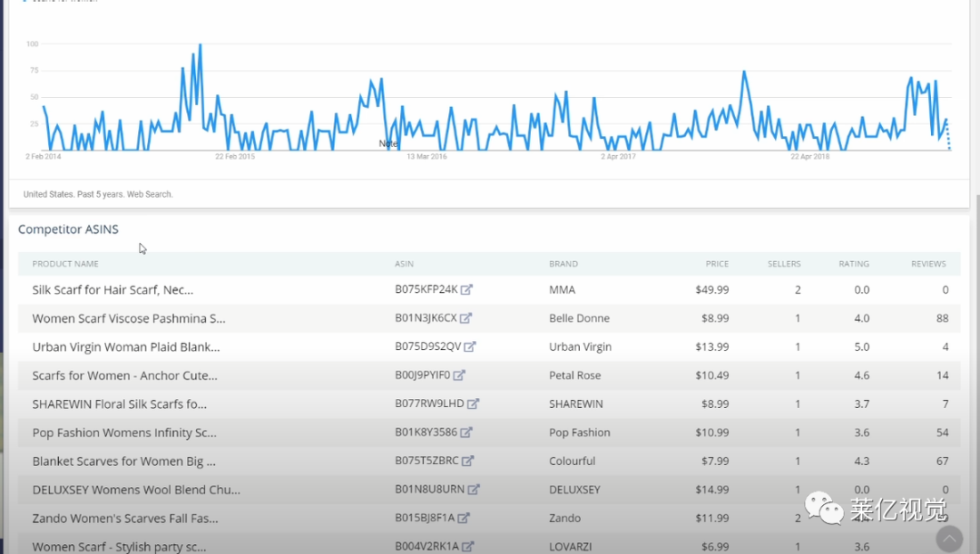Select 'Women Scarf - Stylish party sc...' product
The width and height of the screenshot is (980, 554).
pos(120,547)
